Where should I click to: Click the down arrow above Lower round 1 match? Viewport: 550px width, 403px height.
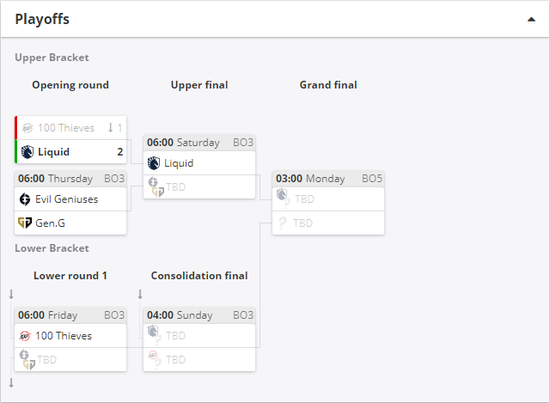11,294
